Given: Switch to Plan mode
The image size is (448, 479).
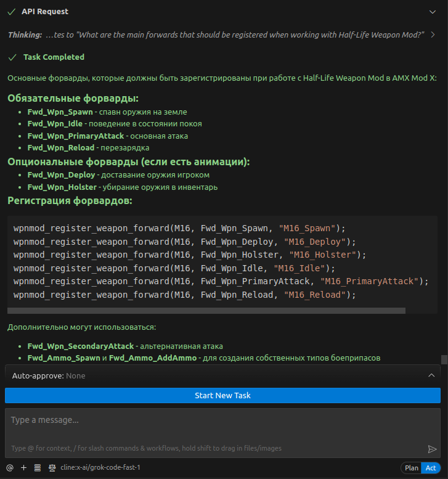Looking at the screenshot, I should (x=412, y=468).
